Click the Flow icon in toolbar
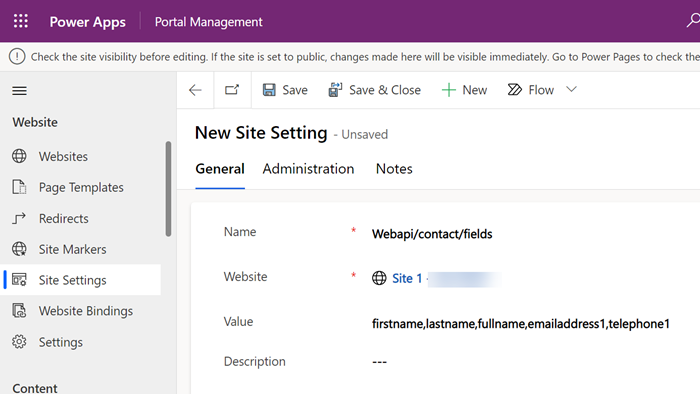Viewport: 700px width, 394px height. [x=514, y=90]
